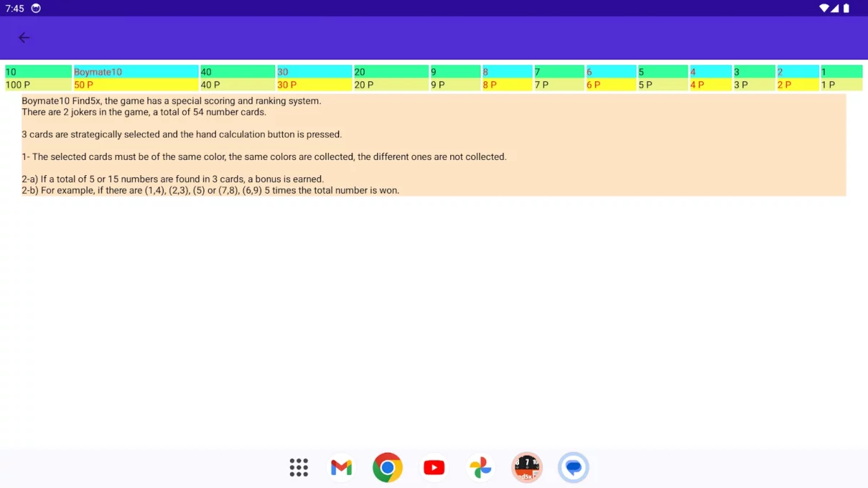Select the '100 P' points cell
The width and height of the screenshot is (868, 488).
(38, 85)
